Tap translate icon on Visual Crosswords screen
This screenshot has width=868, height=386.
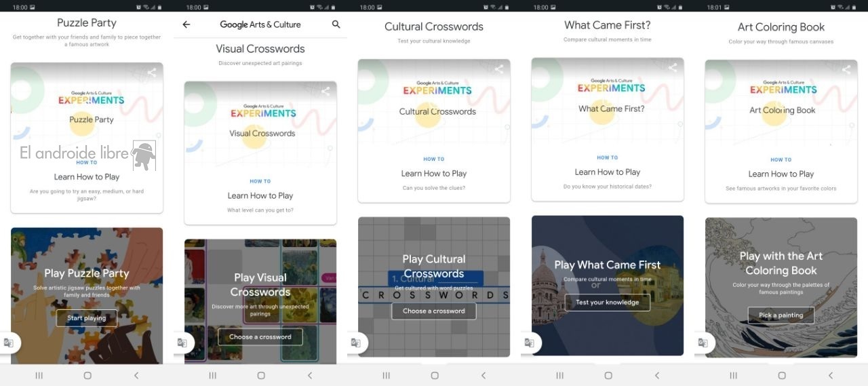click(182, 343)
